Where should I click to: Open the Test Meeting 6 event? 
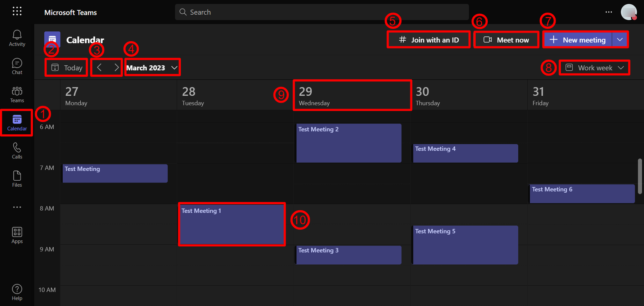pos(582,194)
